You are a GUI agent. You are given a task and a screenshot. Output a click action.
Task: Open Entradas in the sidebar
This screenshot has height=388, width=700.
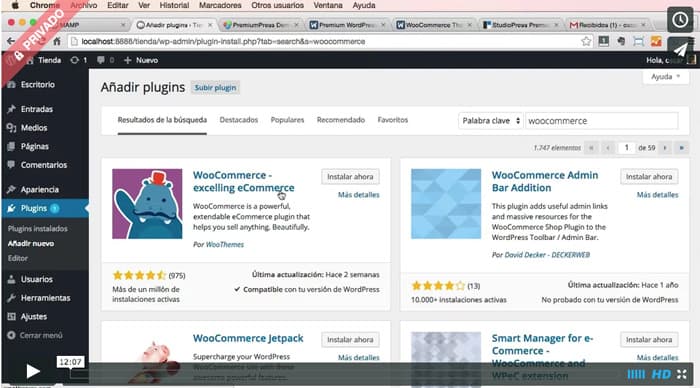[x=37, y=109]
